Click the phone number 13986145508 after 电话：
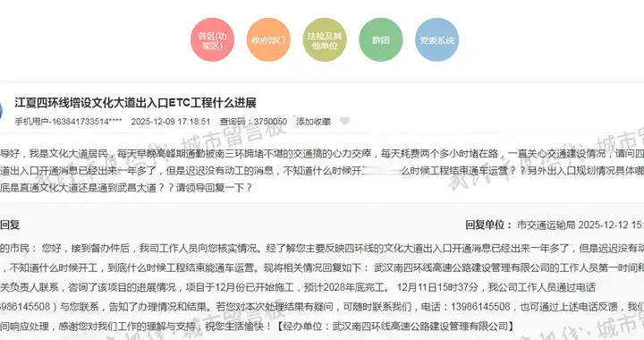 (480, 307)
